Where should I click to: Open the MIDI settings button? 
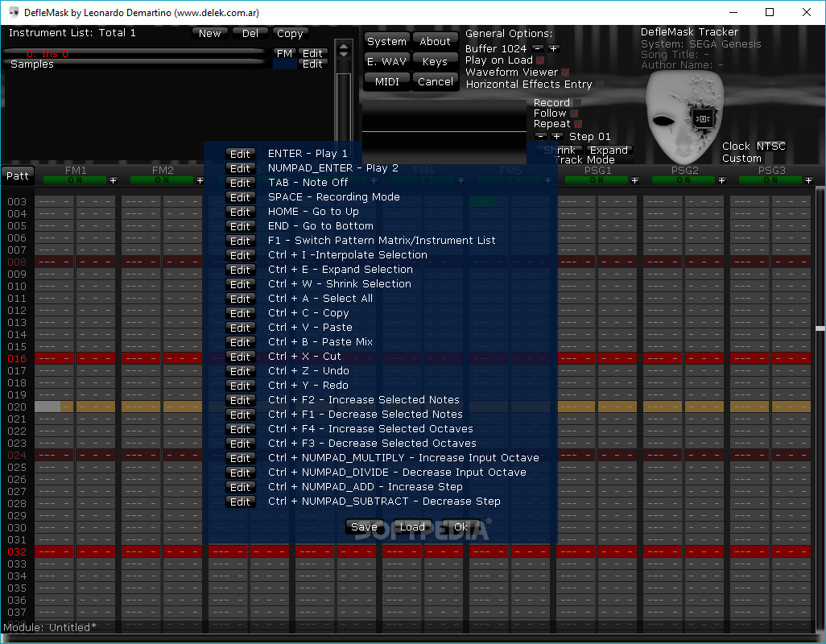tap(386, 81)
